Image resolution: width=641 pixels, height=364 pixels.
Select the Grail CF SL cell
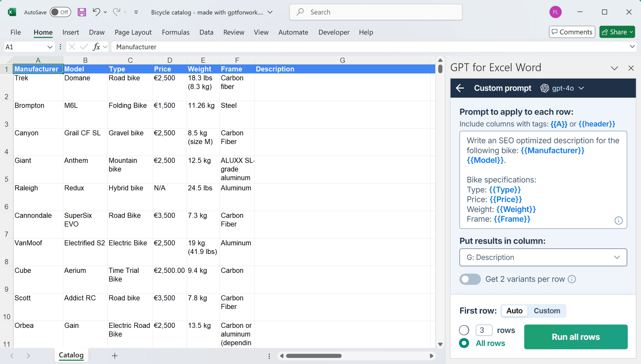(x=85, y=142)
